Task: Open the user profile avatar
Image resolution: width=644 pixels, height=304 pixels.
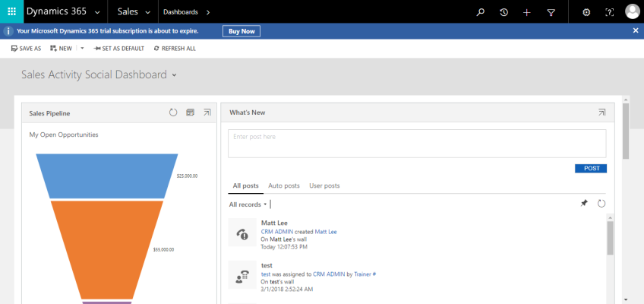Action: pos(632,11)
